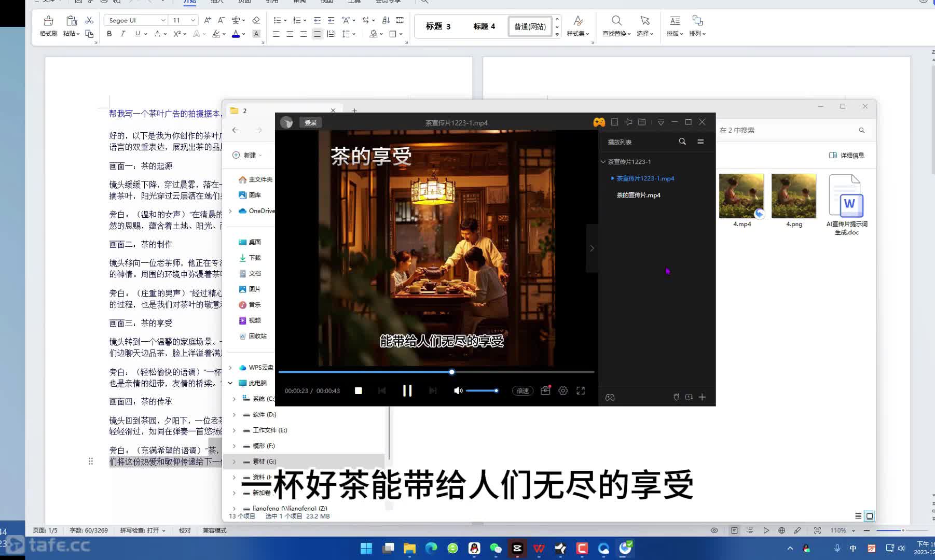Image resolution: width=935 pixels, height=560 pixels.
Task: Open the Segoe UI font name dropdown
Action: 163,20
